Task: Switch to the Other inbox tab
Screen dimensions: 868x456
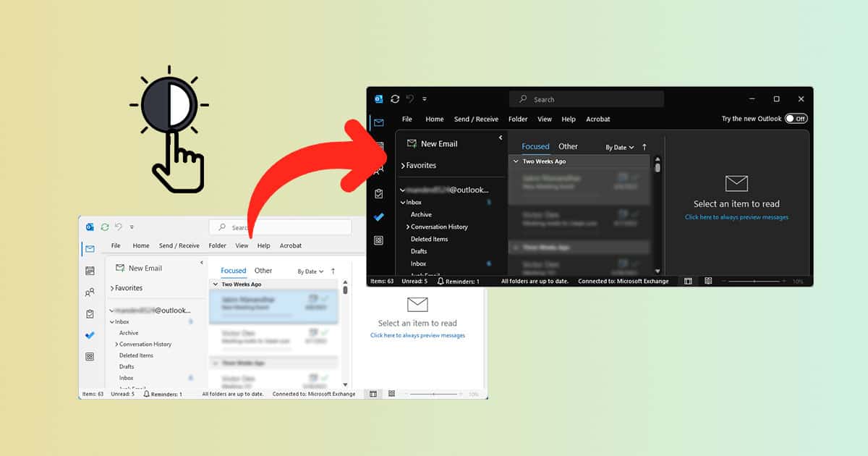Action: [x=568, y=146]
